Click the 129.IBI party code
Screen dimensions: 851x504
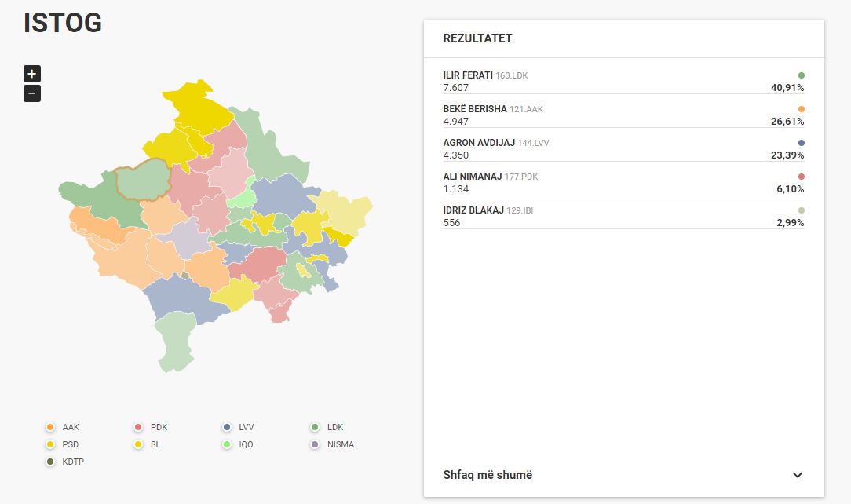pyautogui.click(x=520, y=210)
